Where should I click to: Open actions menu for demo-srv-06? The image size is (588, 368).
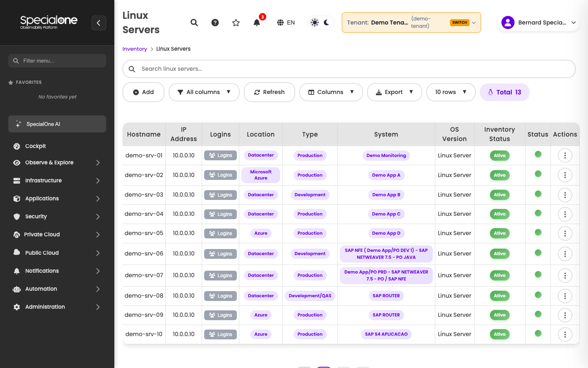(x=565, y=254)
